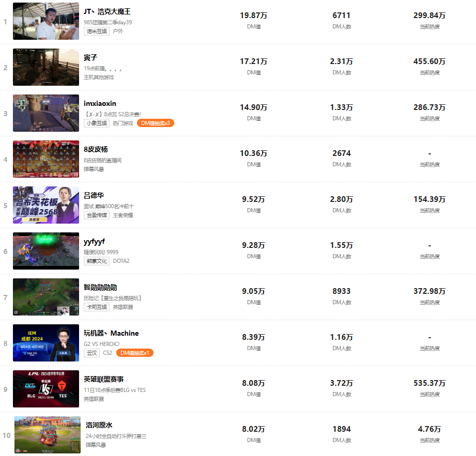Click the 19.87万 DM值 figure

pyautogui.click(x=253, y=15)
